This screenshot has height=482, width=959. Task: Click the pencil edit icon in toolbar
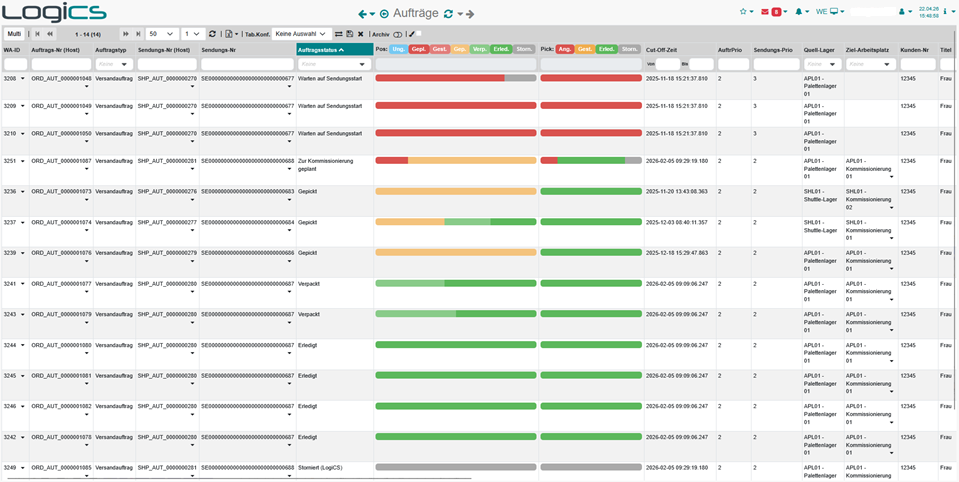[412, 34]
